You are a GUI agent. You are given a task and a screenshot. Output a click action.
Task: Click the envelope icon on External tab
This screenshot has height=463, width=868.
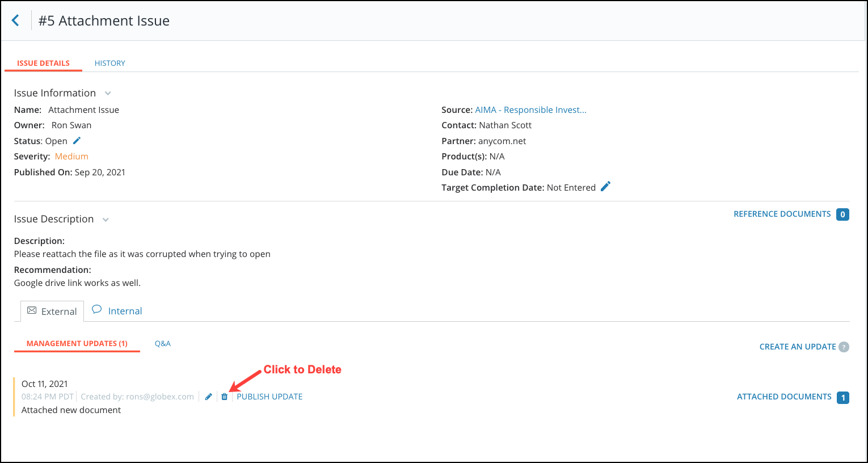(x=32, y=311)
